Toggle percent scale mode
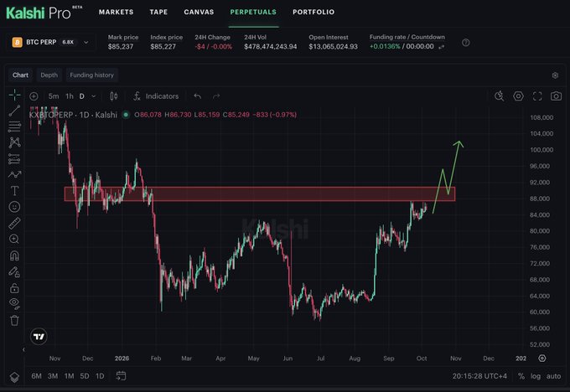 (x=521, y=376)
